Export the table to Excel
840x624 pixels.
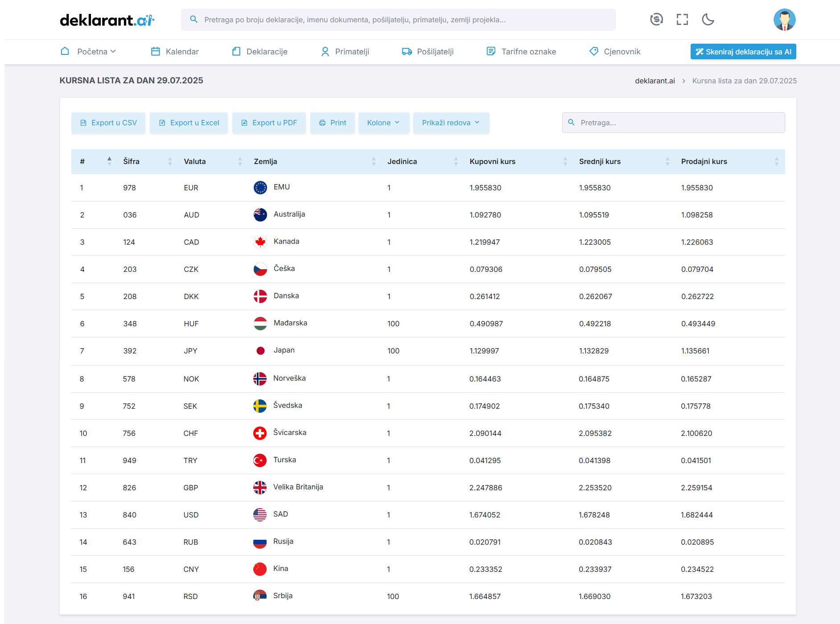[189, 123]
